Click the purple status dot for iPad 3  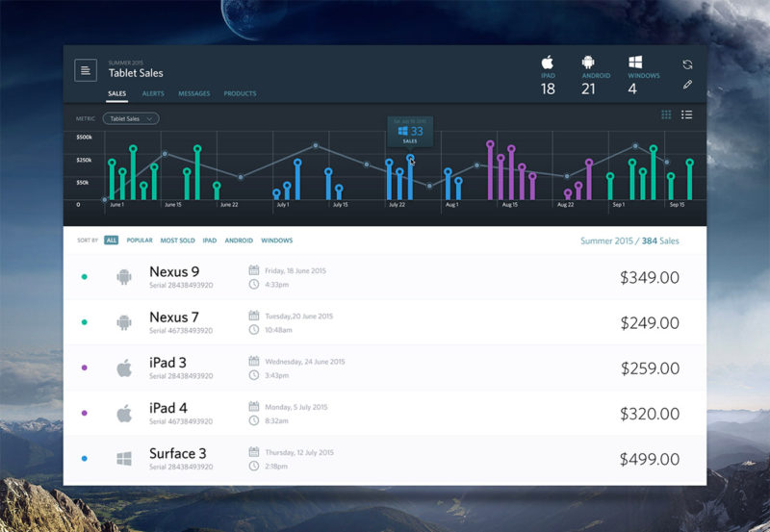pyautogui.click(x=85, y=367)
